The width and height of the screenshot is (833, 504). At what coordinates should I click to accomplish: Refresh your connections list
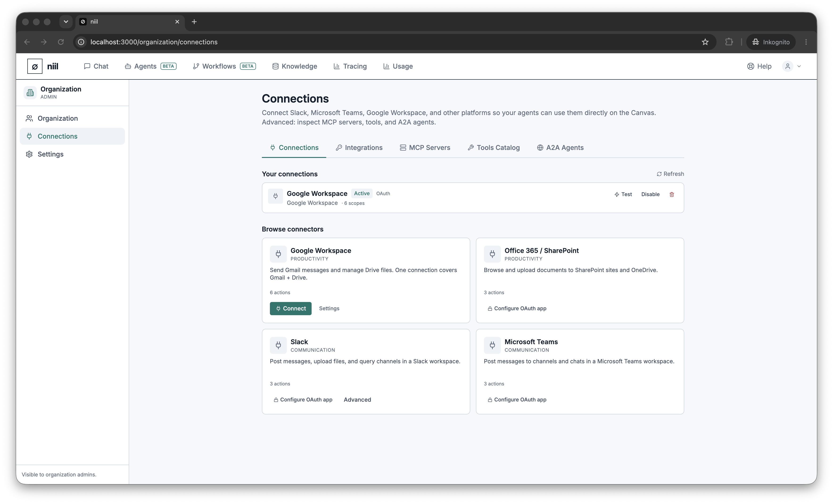coord(670,174)
